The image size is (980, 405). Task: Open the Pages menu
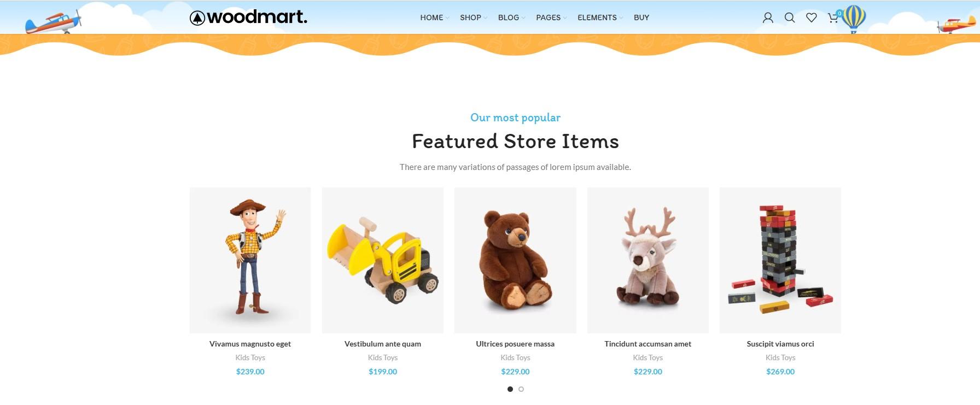pos(551,17)
